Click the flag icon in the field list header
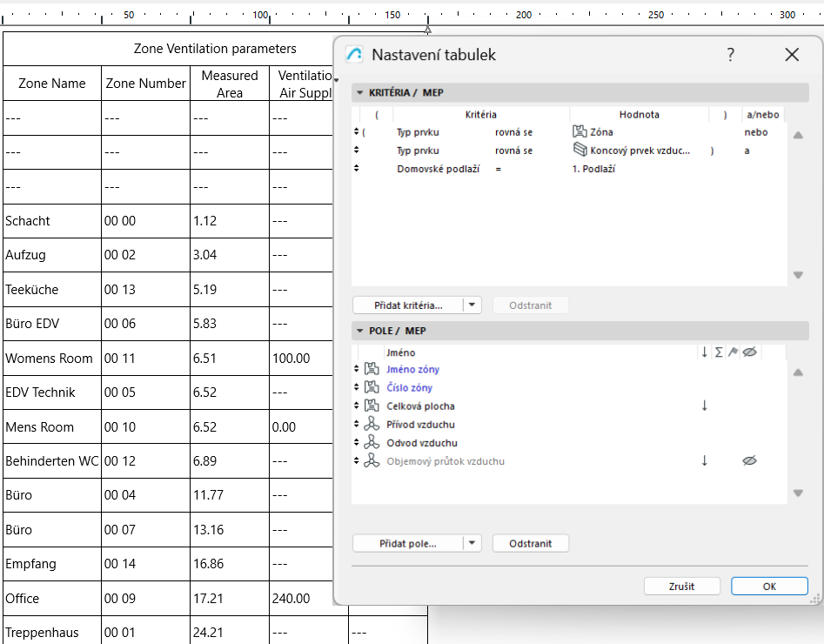This screenshot has width=824, height=644. (x=734, y=352)
